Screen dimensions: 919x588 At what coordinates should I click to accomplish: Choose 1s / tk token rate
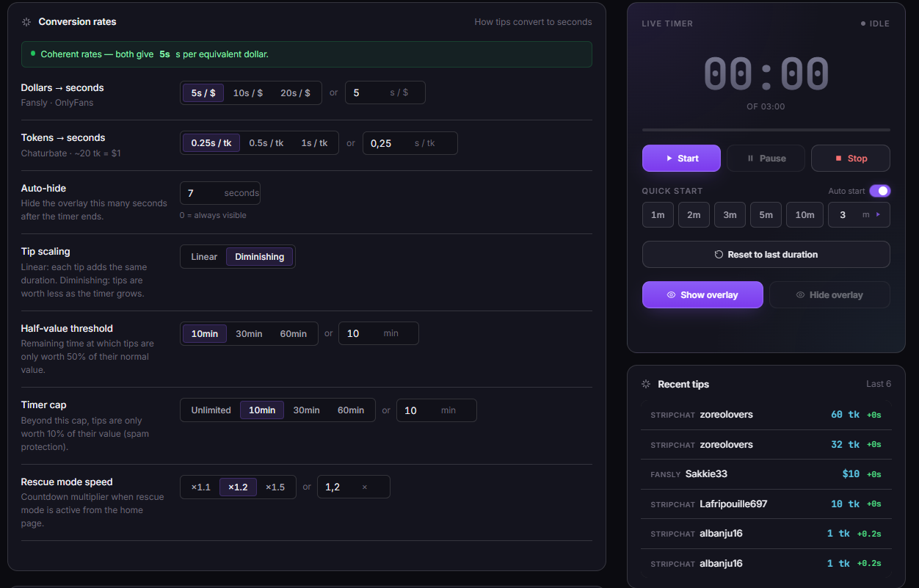(314, 143)
